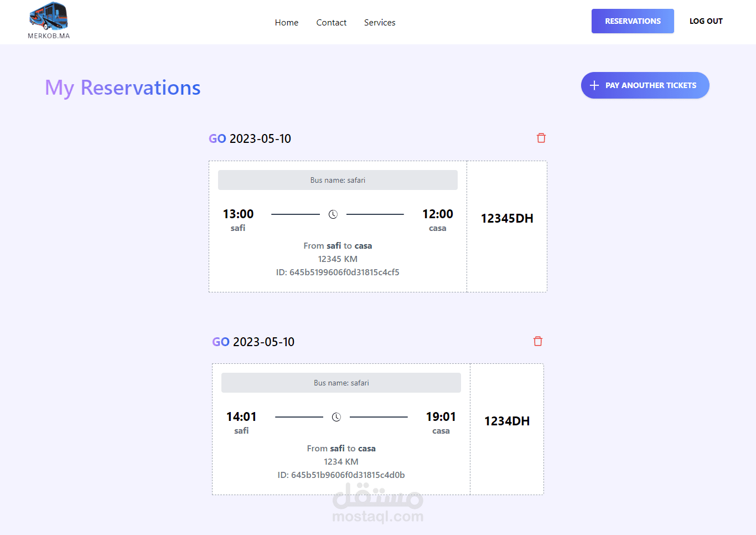The image size is (756, 535).
Task: Click the reservation ID ending in c4cf5
Action: click(x=338, y=272)
